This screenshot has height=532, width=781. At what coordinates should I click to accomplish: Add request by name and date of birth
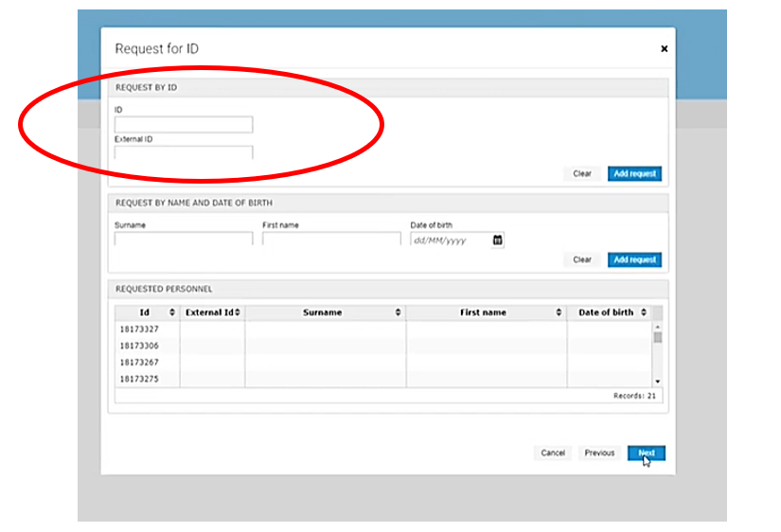tap(634, 259)
